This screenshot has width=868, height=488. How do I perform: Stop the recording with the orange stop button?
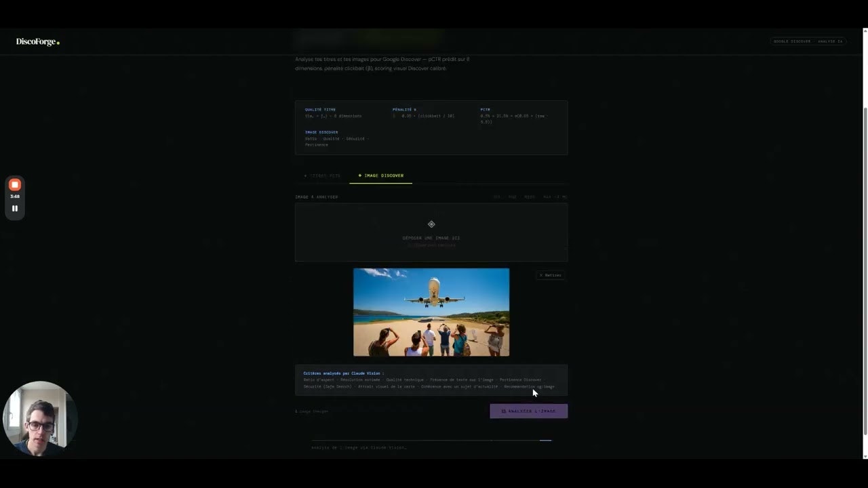tap(14, 184)
